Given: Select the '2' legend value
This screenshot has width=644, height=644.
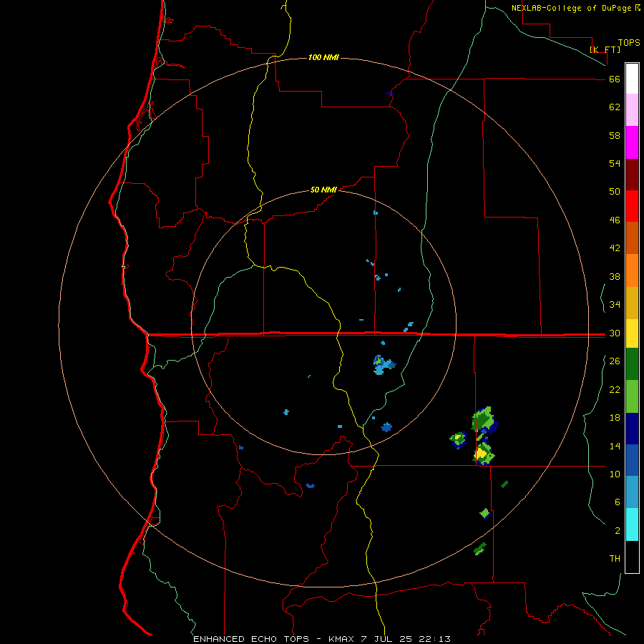Looking at the screenshot, I should (x=618, y=530).
